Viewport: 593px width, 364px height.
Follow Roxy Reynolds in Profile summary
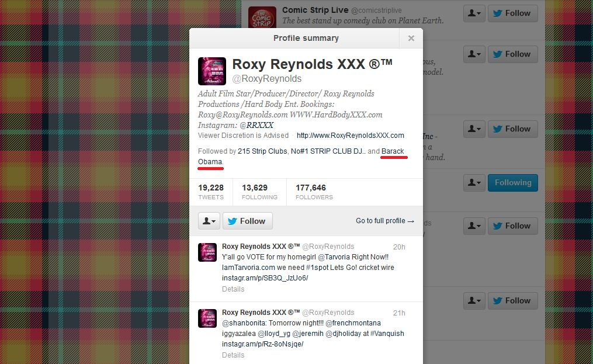click(x=248, y=221)
